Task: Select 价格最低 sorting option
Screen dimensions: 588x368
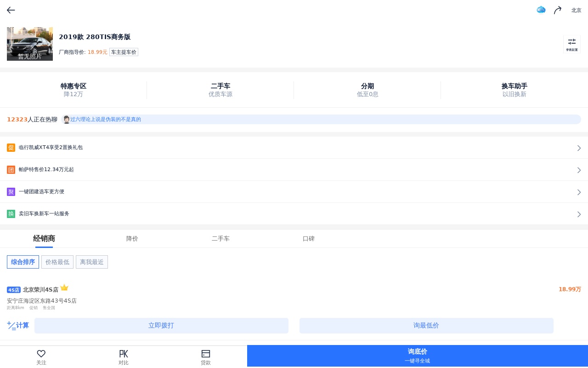Action: [57, 262]
